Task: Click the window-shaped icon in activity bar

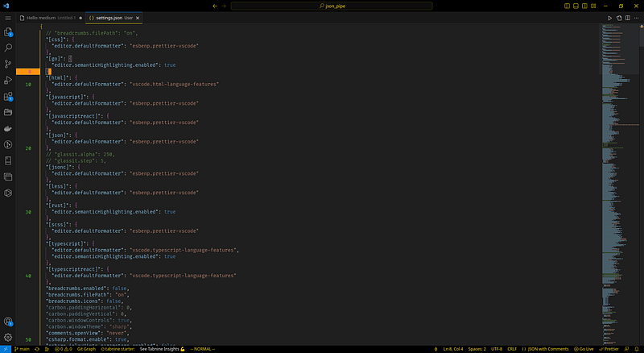Action: 8,177
